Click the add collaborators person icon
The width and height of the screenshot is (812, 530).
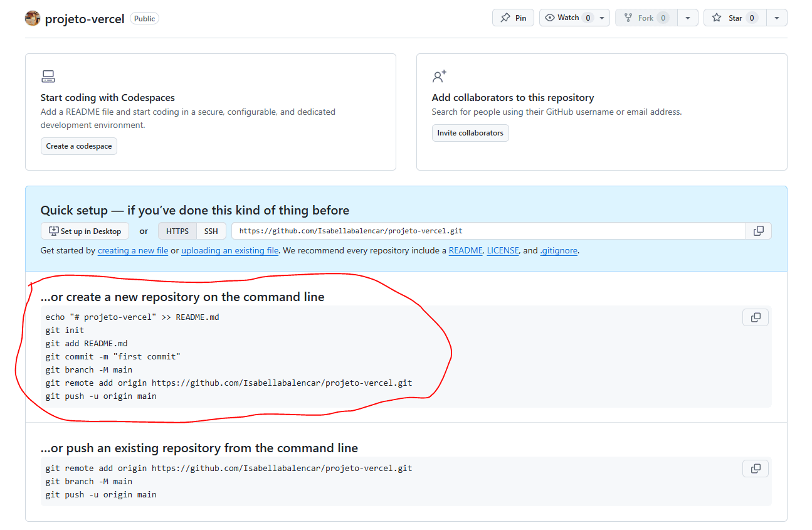[x=439, y=77]
